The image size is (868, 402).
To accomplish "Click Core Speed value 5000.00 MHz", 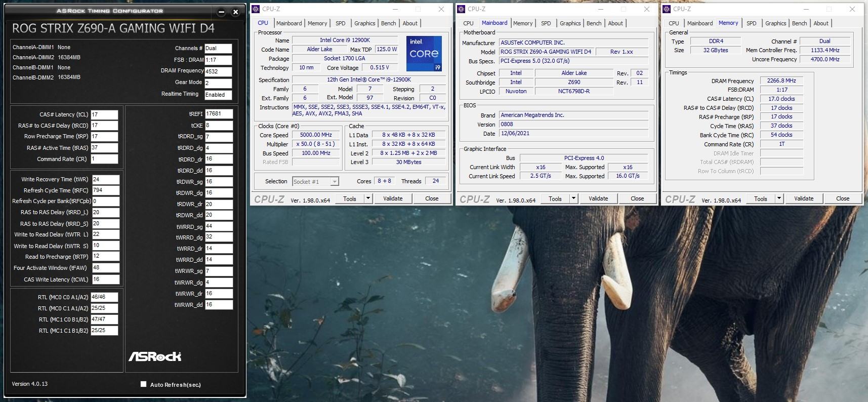I will pos(316,135).
